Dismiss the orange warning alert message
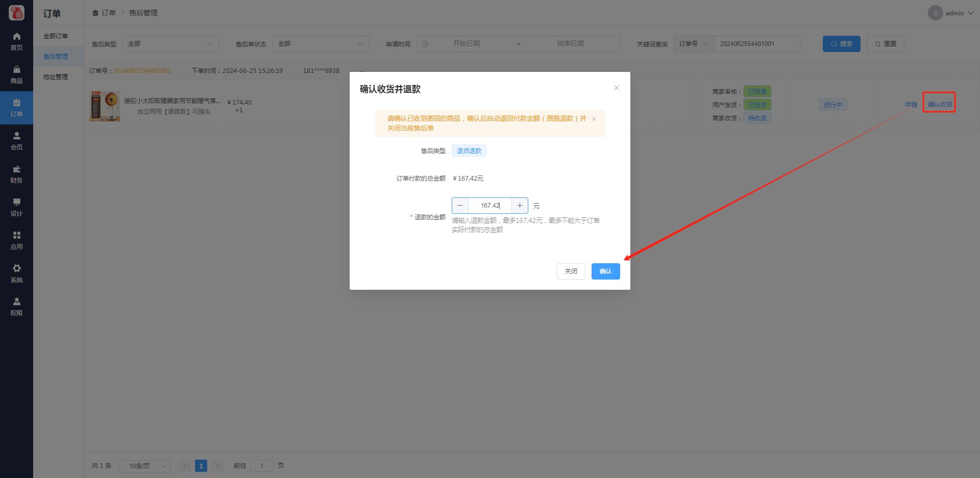980x478 pixels. pos(594,119)
